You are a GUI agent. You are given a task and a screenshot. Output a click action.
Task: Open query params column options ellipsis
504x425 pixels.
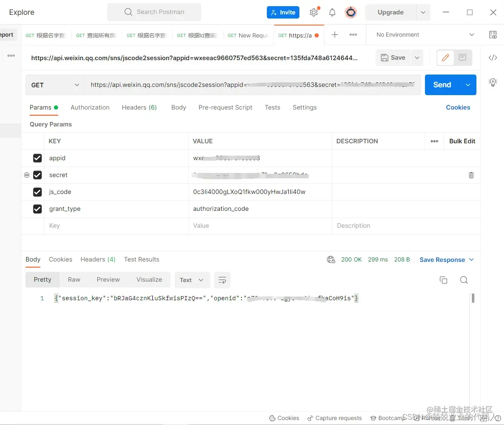(434, 141)
